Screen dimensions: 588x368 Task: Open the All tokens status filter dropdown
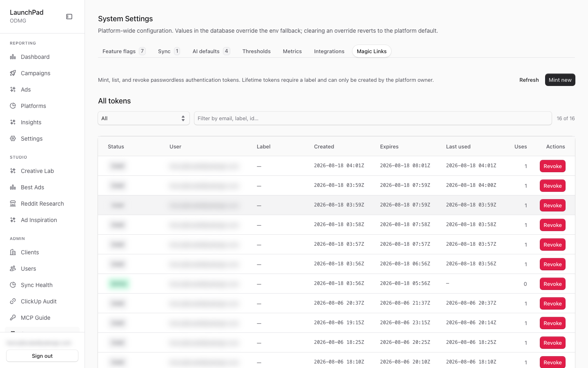tap(144, 119)
